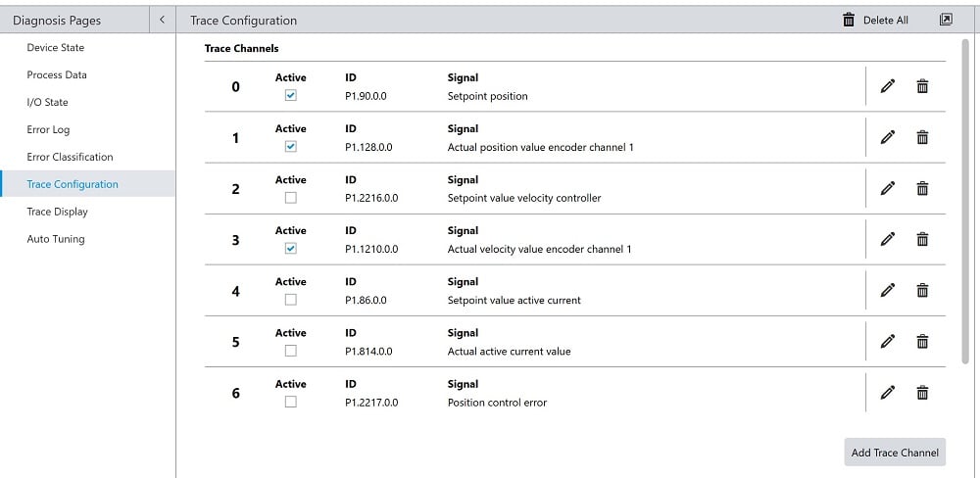Click the Delete All trash icon
Image resolution: width=980 pixels, height=478 pixels.
click(x=848, y=20)
